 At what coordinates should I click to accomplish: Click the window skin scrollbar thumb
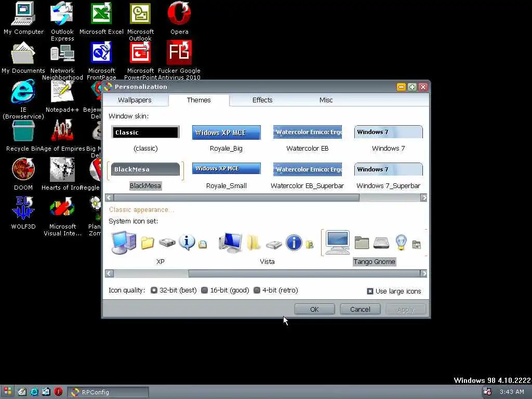pyautogui.click(x=236, y=197)
